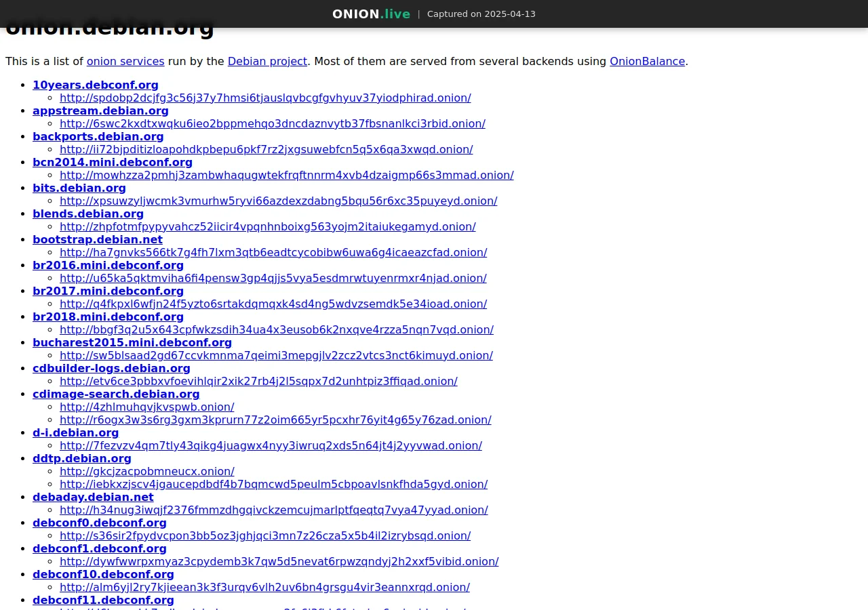Open the cdimage-search.debian.org link
Viewport: 868px width, 610px height.
[x=116, y=394]
